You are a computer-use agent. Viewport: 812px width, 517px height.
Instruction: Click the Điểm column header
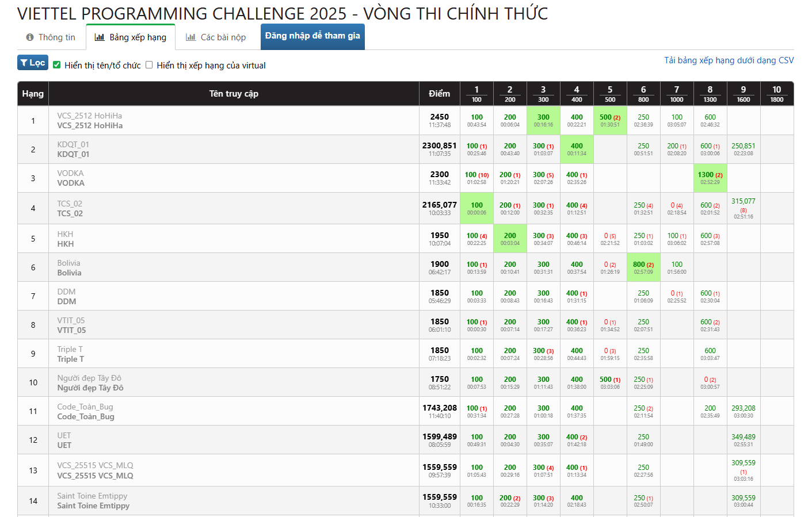coord(439,94)
